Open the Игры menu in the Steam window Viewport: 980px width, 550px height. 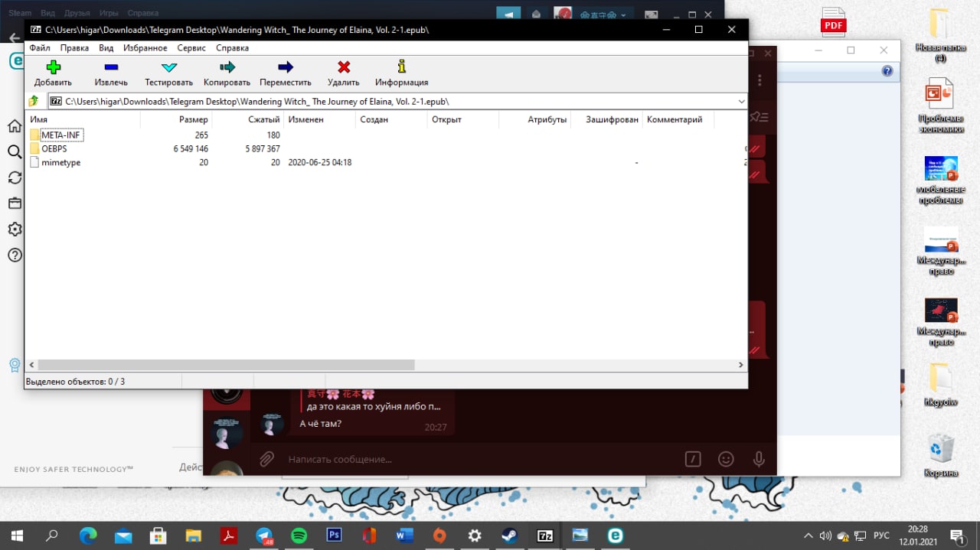[109, 13]
